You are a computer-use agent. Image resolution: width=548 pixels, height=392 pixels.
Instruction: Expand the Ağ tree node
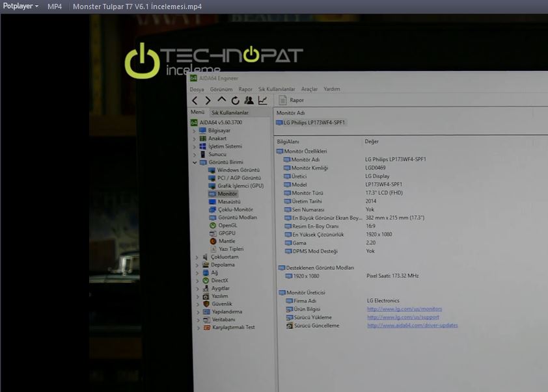197,273
